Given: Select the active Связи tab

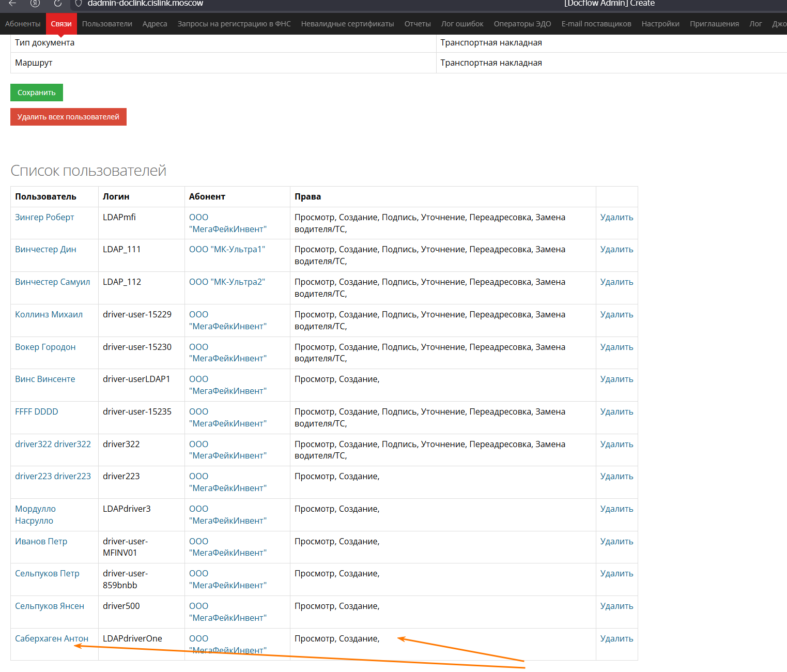Looking at the screenshot, I should pos(61,24).
